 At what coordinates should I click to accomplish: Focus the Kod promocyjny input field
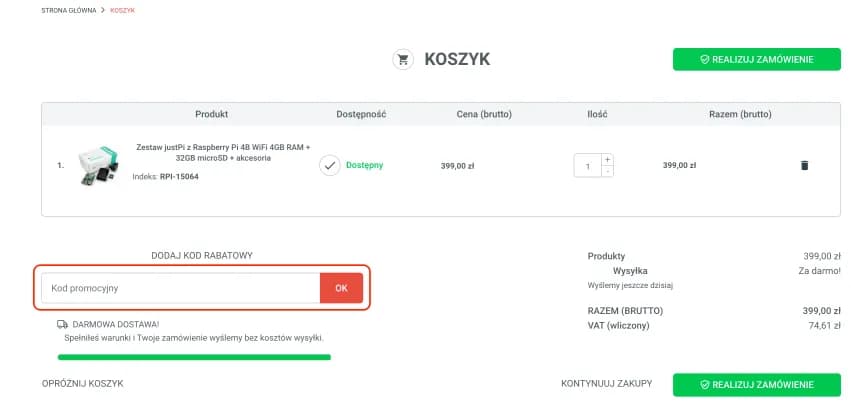(180, 288)
